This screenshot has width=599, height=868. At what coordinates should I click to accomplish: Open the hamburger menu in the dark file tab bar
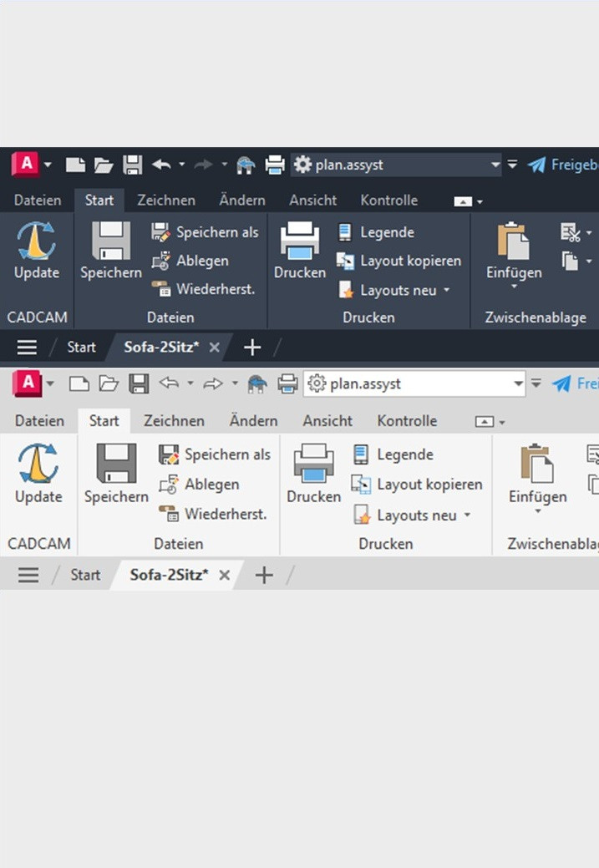point(28,348)
